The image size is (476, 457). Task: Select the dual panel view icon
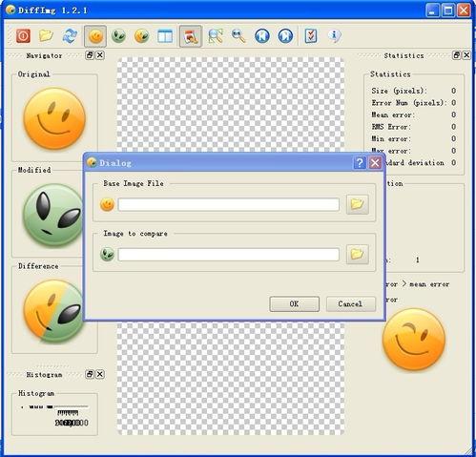pyautogui.click(x=165, y=36)
